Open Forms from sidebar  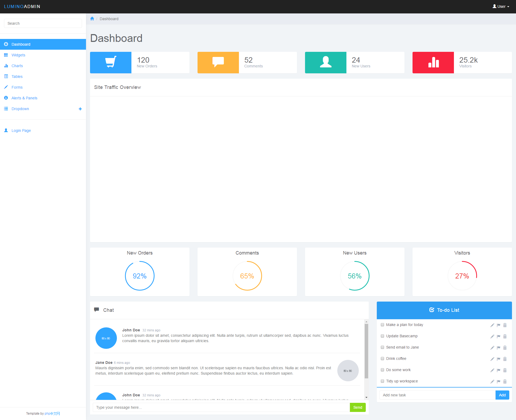(43, 87)
